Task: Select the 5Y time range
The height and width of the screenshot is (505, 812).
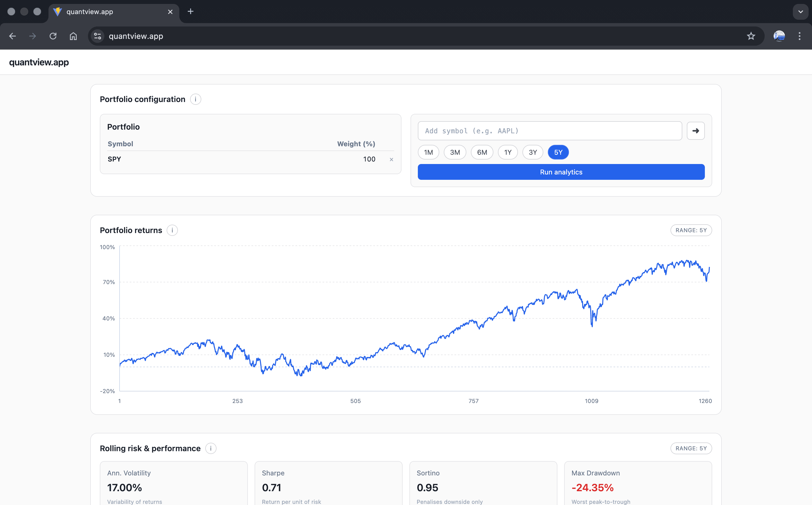Action: point(558,152)
